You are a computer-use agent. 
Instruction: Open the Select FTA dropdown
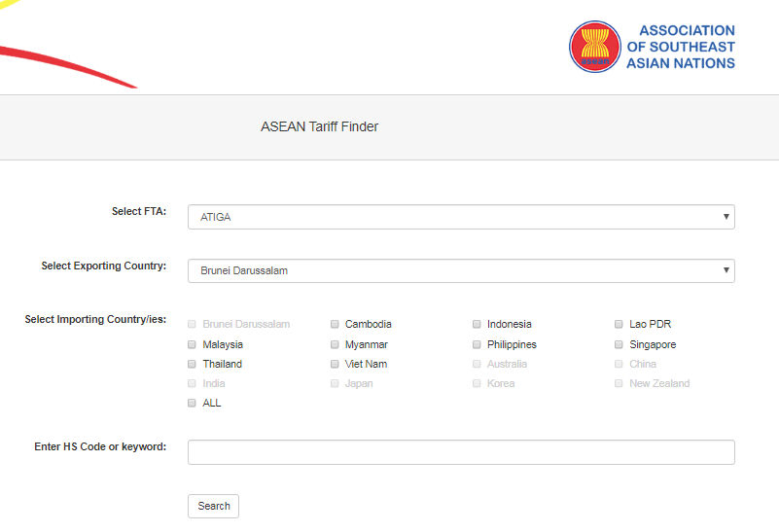(460, 217)
